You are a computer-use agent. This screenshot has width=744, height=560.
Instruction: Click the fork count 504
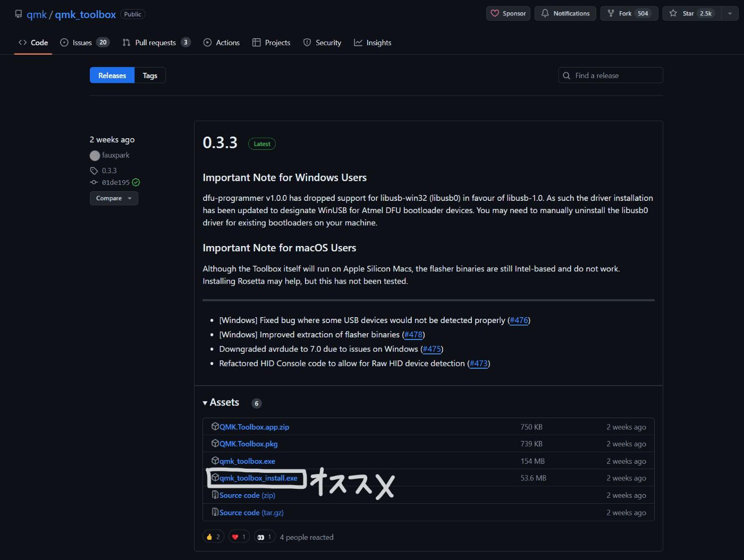[x=643, y=13]
